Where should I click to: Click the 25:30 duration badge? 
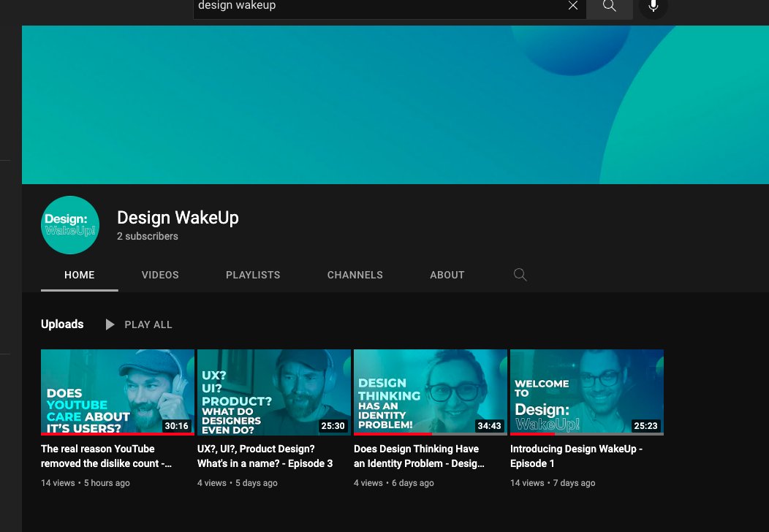pyautogui.click(x=333, y=425)
